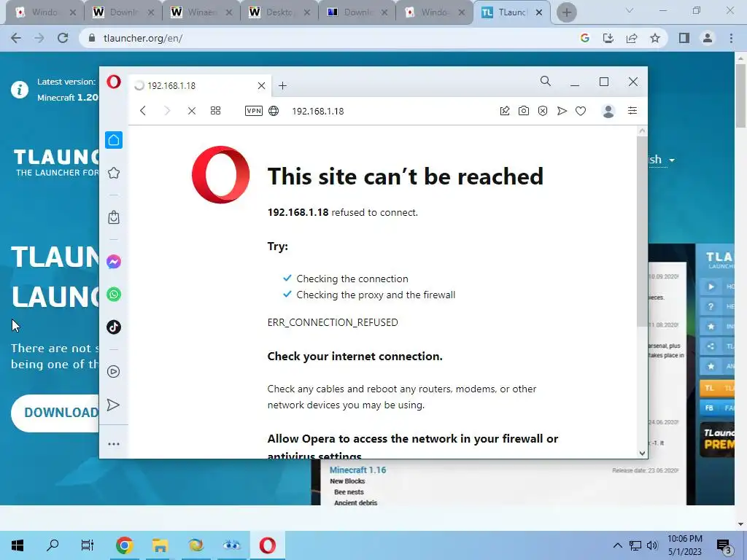Switch to TLauncher Chrome tab

pos(511,12)
